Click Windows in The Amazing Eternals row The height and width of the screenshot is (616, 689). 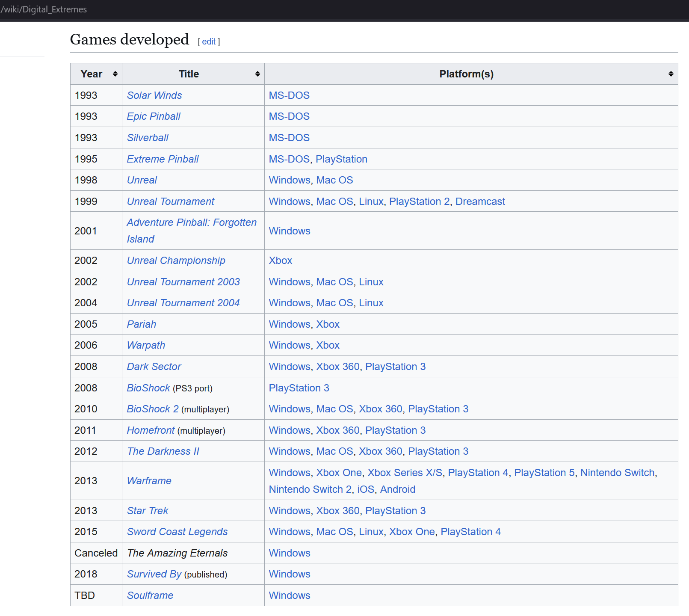click(290, 553)
